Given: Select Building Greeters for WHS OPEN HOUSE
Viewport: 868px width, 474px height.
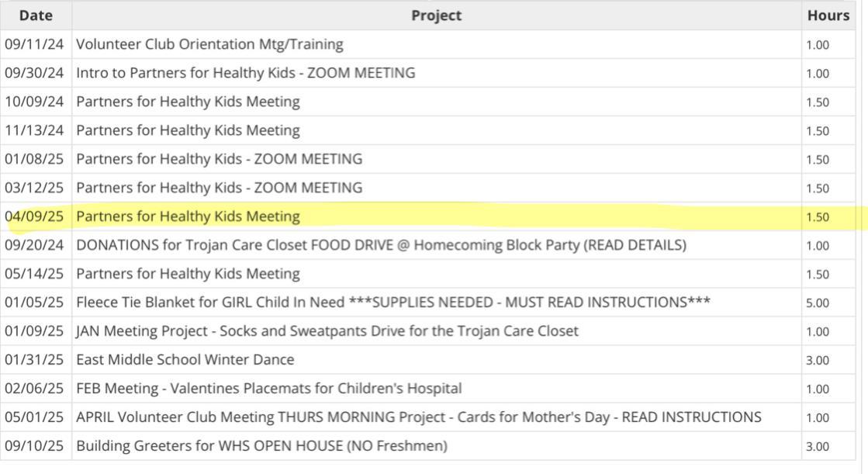Looking at the screenshot, I should pyautogui.click(x=261, y=446).
